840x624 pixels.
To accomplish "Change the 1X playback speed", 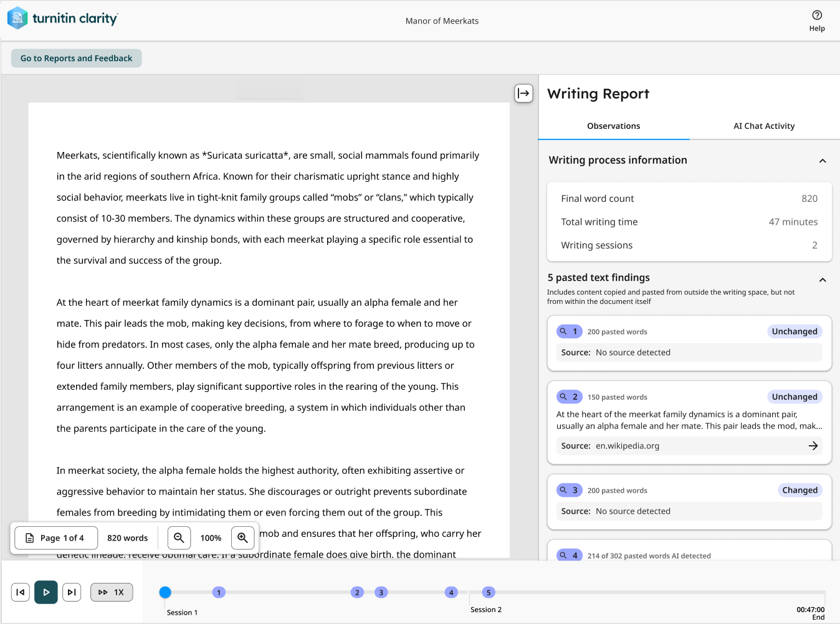I will pos(112,592).
